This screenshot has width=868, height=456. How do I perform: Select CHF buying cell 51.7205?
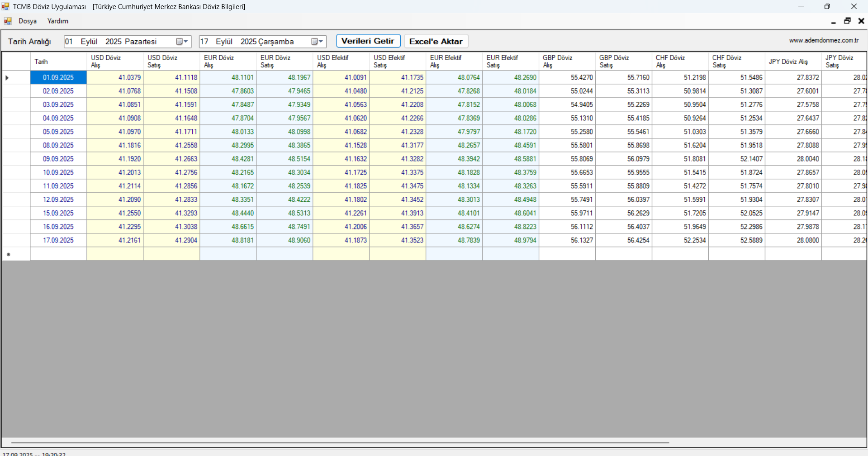(680, 213)
